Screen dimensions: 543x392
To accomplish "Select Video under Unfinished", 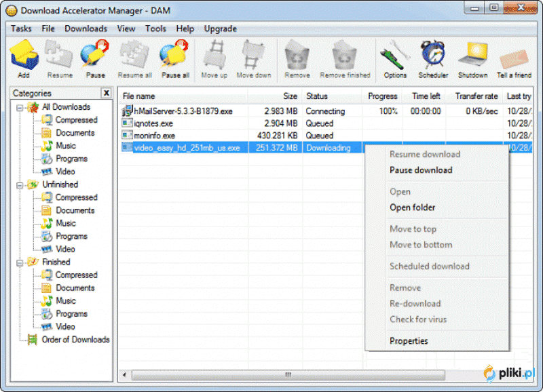I will point(58,249).
